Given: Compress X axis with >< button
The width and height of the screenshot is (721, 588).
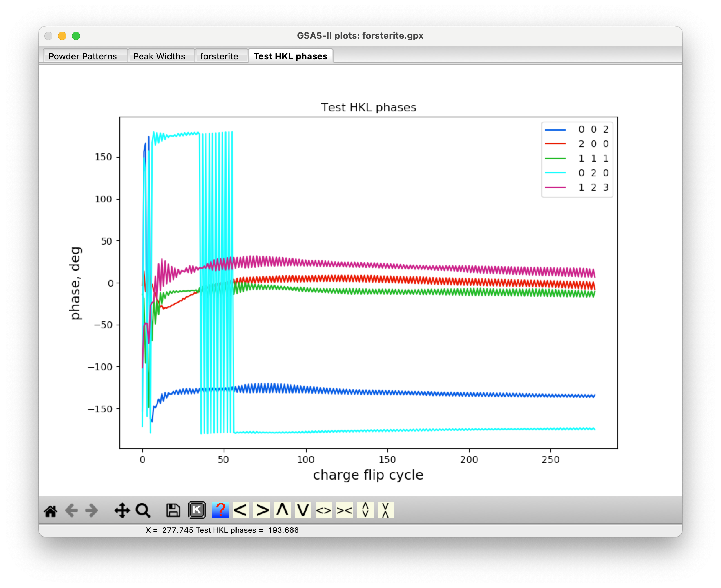Looking at the screenshot, I should (345, 510).
